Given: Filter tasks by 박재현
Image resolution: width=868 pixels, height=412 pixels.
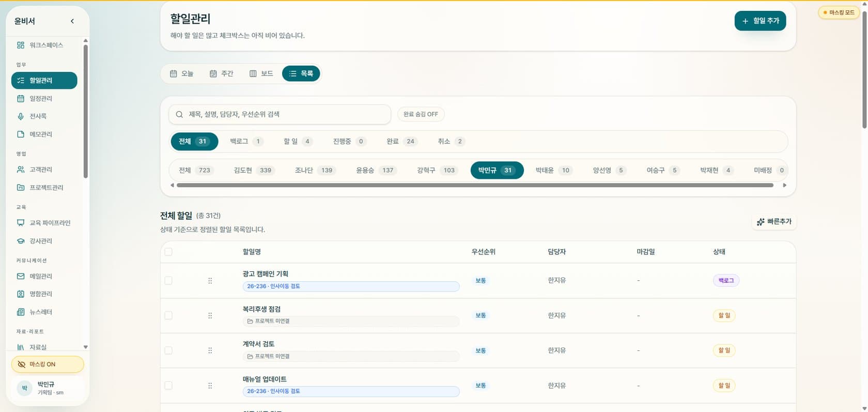Looking at the screenshot, I should click(x=716, y=170).
